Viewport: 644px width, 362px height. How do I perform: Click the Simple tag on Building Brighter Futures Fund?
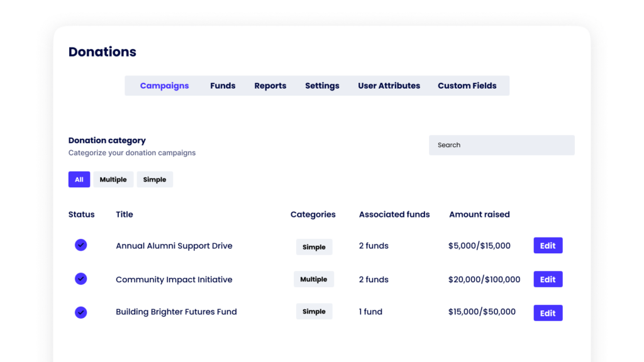pyautogui.click(x=314, y=312)
